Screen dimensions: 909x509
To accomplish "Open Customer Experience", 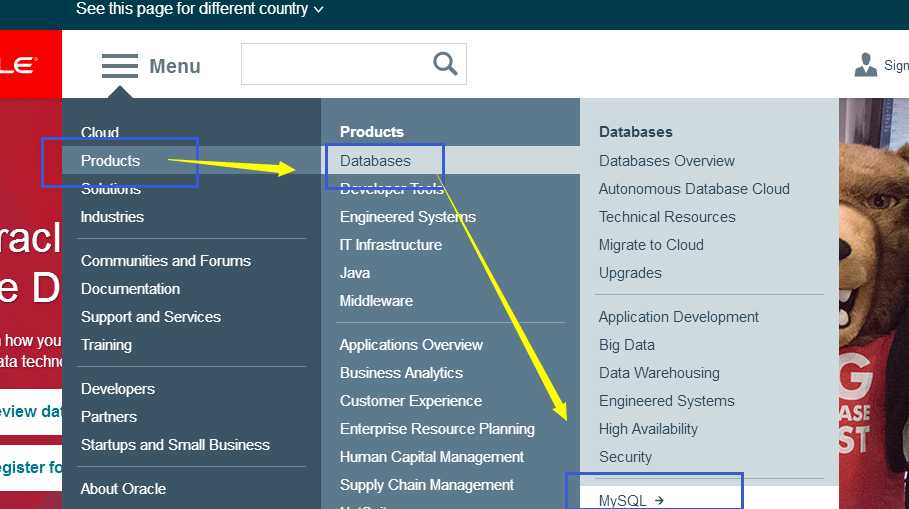I will click(x=410, y=401).
